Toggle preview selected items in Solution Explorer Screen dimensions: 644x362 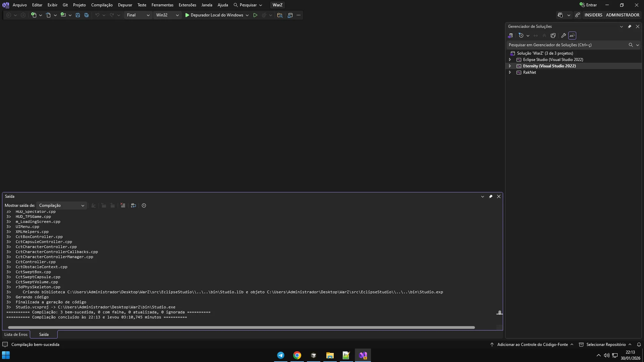tap(572, 36)
